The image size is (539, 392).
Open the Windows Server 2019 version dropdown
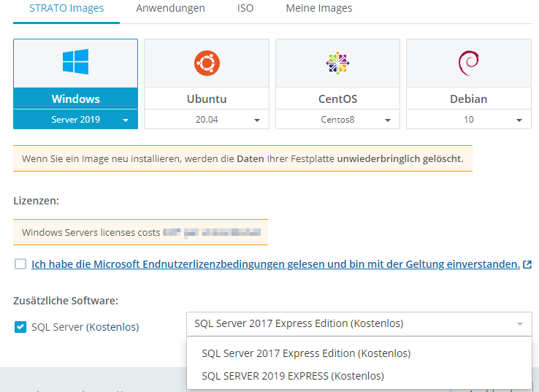click(76, 120)
